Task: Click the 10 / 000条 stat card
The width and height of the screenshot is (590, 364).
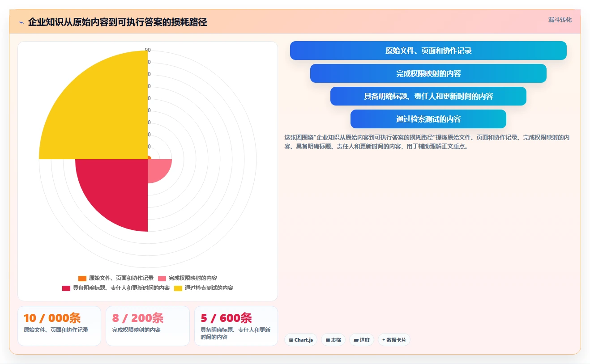Action: coord(59,326)
